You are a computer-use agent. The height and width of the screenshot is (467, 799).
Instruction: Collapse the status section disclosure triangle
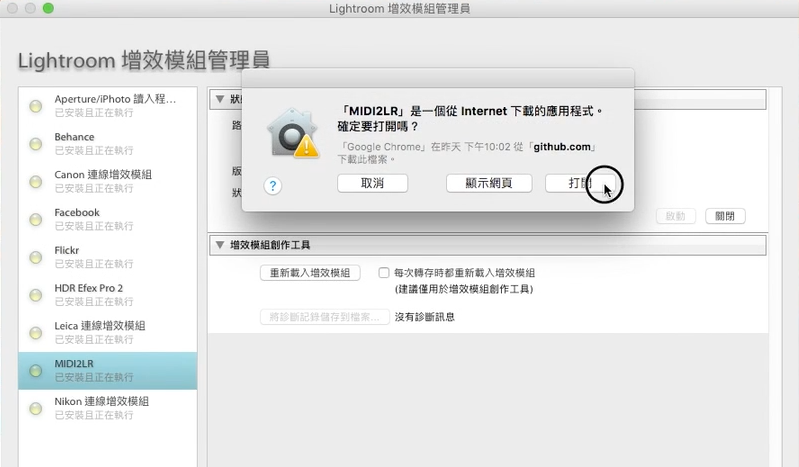tap(220, 99)
